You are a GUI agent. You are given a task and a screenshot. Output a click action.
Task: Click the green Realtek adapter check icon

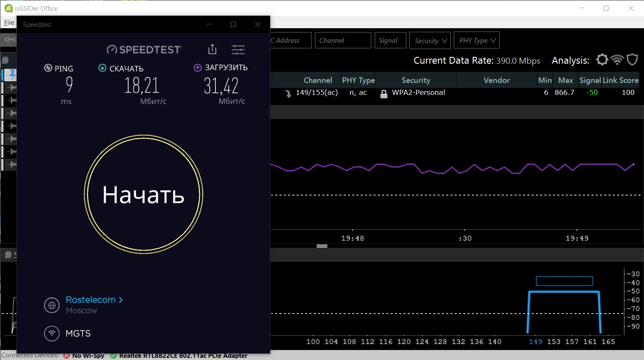(x=113, y=356)
